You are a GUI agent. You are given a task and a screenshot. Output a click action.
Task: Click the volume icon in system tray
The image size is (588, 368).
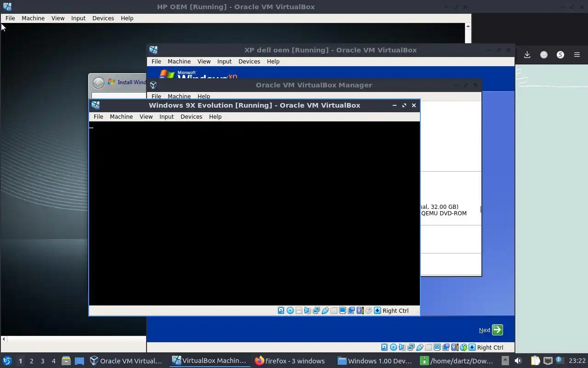click(518, 361)
